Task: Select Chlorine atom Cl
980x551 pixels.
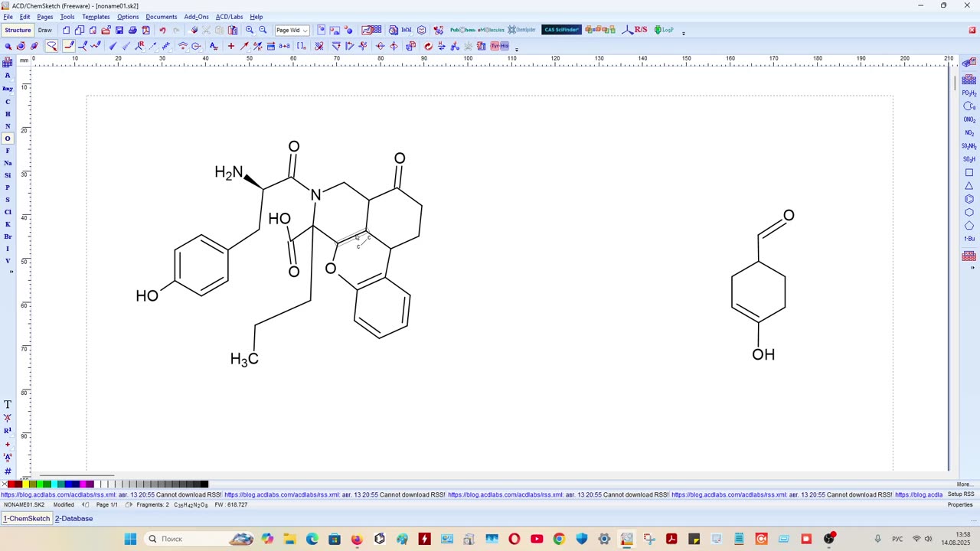Action: point(8,212)
